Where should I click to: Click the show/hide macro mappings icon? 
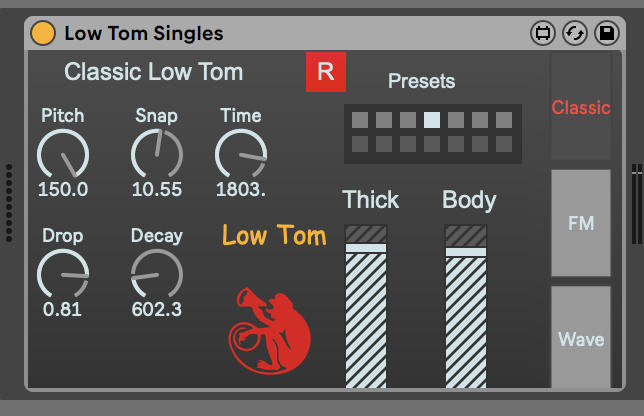[x=543, y=33]
